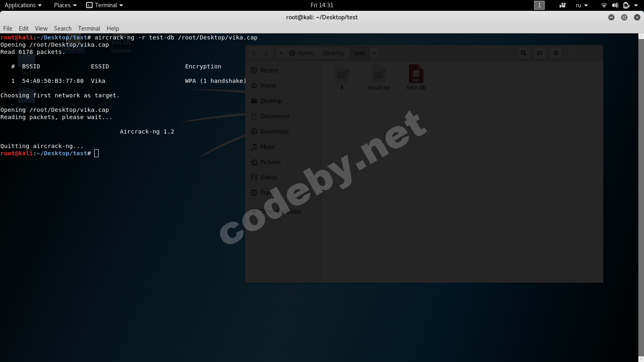Go forward in file manager window
This screenshot has width=644, height=362.
pos(266,53)
